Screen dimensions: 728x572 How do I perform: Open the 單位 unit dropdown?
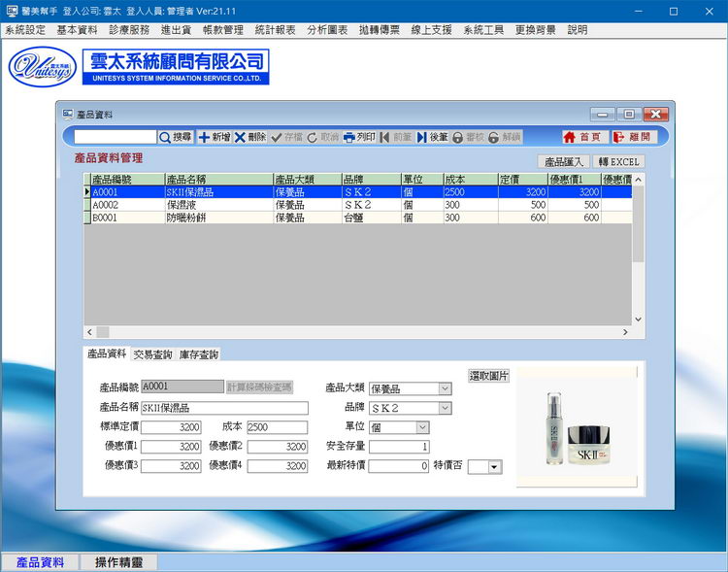coord(421,427)
